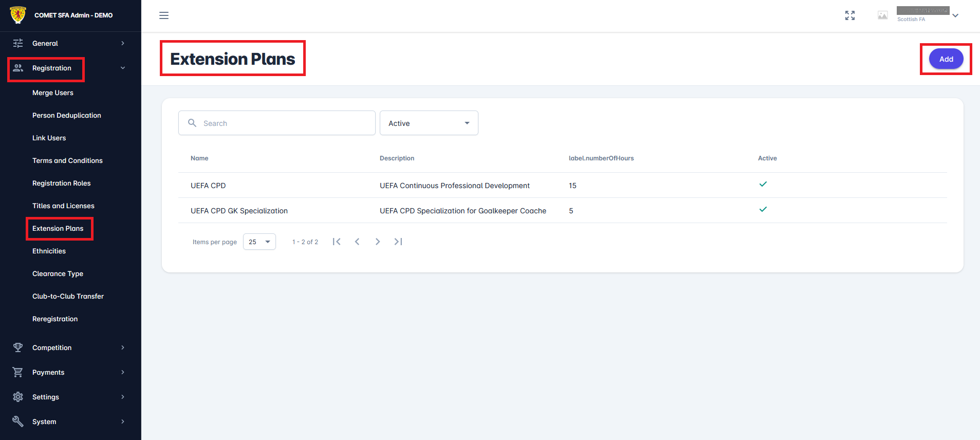Click the Active checkmark for UEFA CPD

click(763, 184)
